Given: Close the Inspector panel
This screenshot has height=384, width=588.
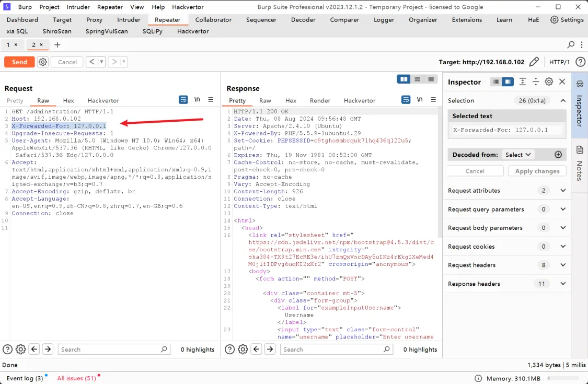Looking at the screenshot, I should [562, 82].
